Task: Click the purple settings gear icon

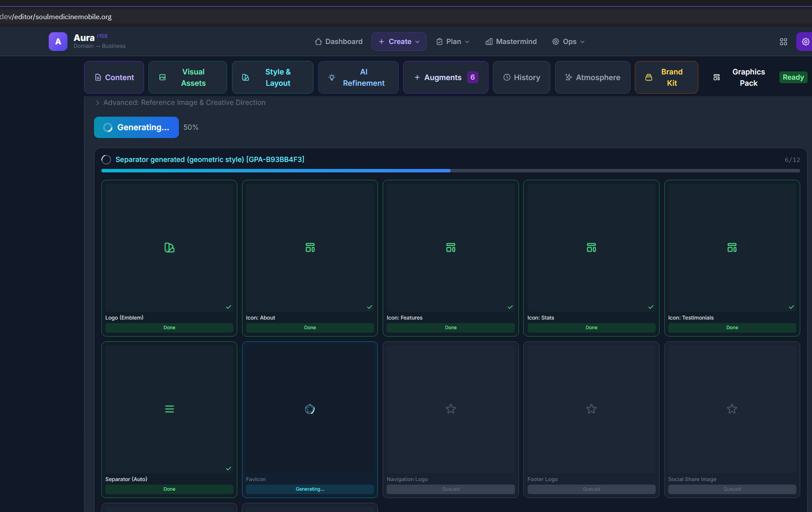Action: click(x=805, y=42)
